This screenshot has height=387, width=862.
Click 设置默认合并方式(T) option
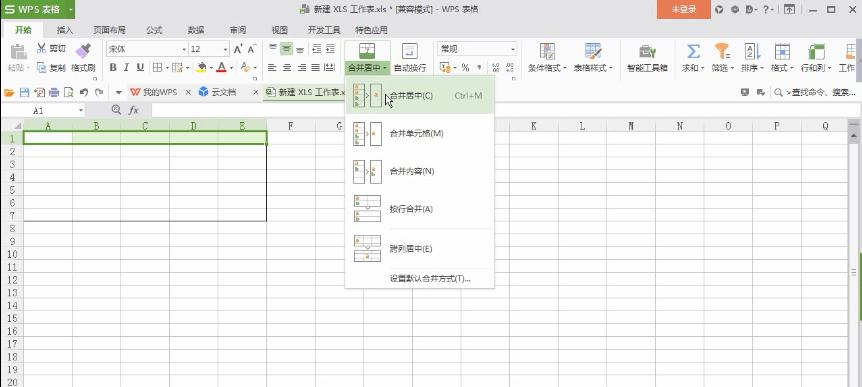coord(430,279)
